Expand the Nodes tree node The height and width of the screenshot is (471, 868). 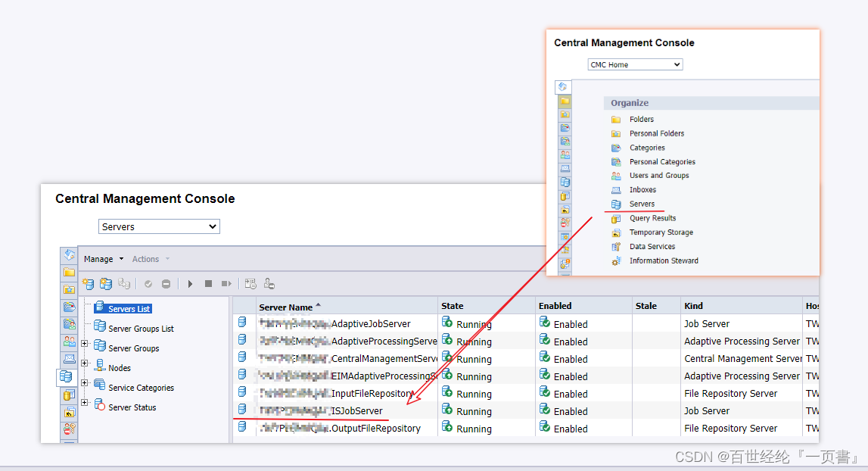pyautogui.click(x=84, y=363)
